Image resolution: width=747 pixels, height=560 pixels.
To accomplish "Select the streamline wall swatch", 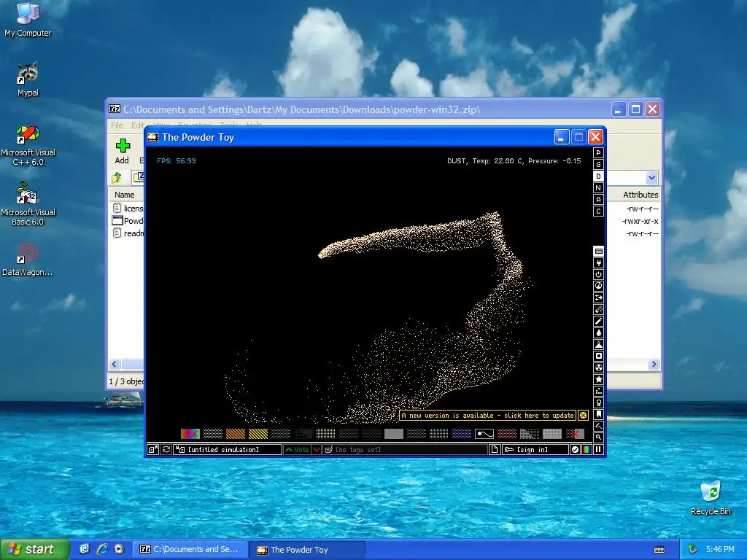I will (x=484, y=434).
